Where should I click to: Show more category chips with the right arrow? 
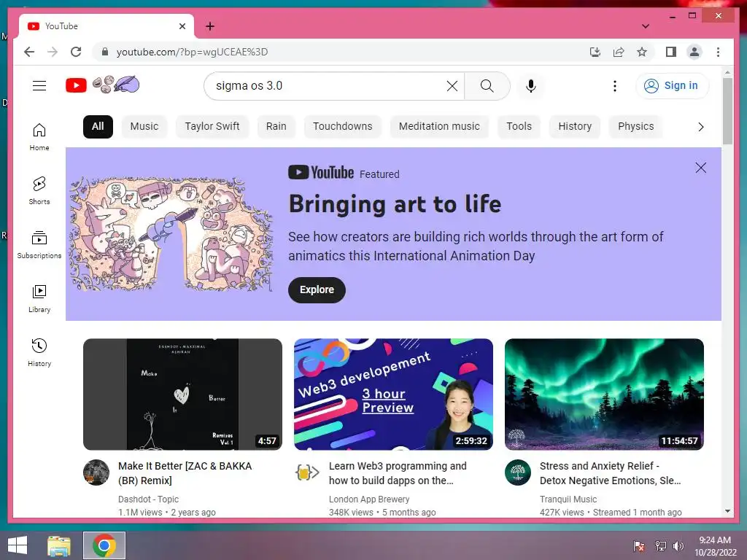point(700,127)
